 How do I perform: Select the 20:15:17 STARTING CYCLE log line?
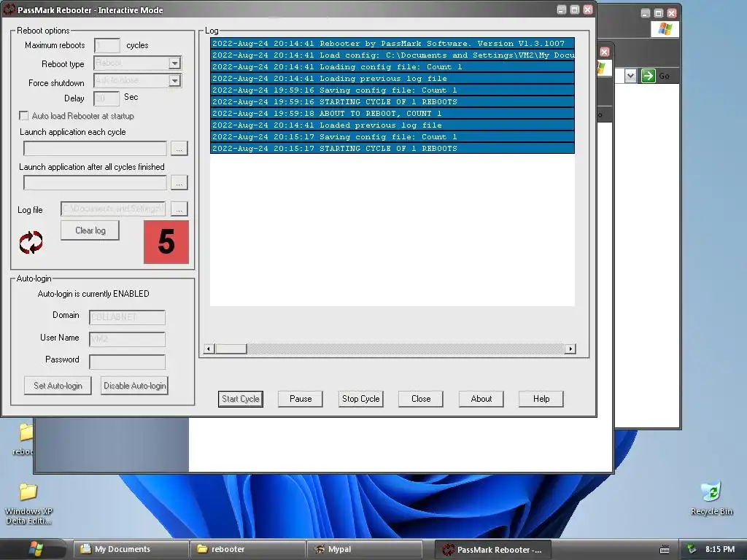click(392, 149)
